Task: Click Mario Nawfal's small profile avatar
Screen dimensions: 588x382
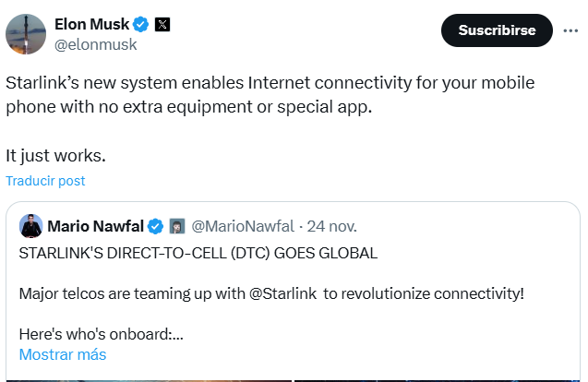Action: (x=31, y=226)
